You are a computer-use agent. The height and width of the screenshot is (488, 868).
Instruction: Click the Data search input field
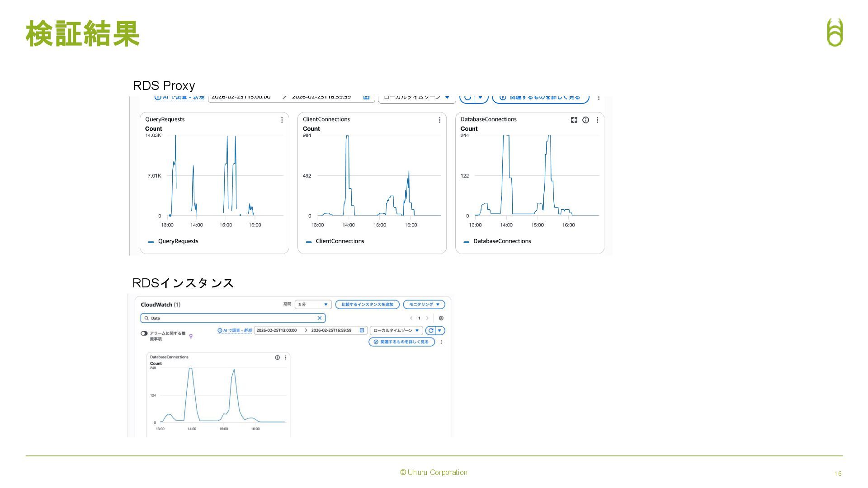point(226,318)
